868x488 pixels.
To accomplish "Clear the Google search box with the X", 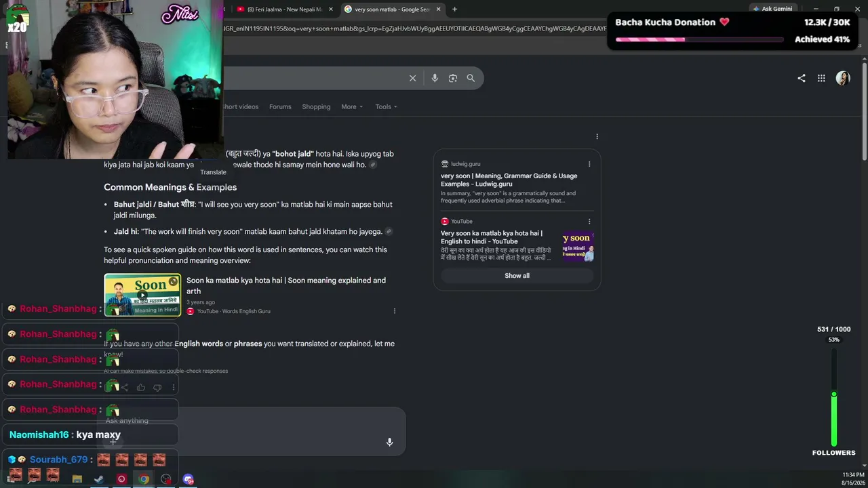I will point(412,78).
